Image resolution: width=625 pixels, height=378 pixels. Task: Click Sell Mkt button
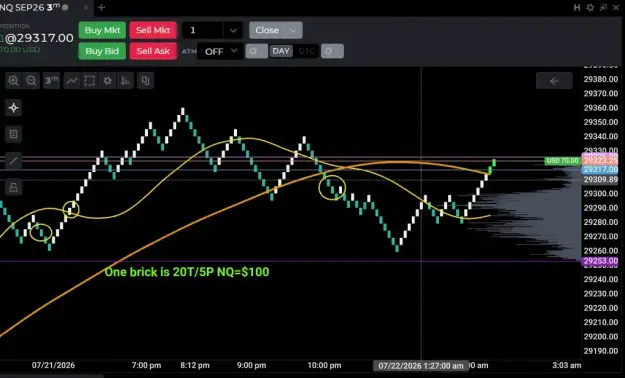tap(153, 30)
